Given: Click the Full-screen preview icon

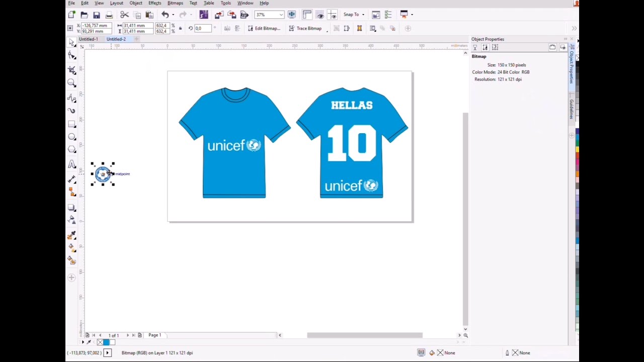Looking at the screenshot, I should tap(292, 15).
